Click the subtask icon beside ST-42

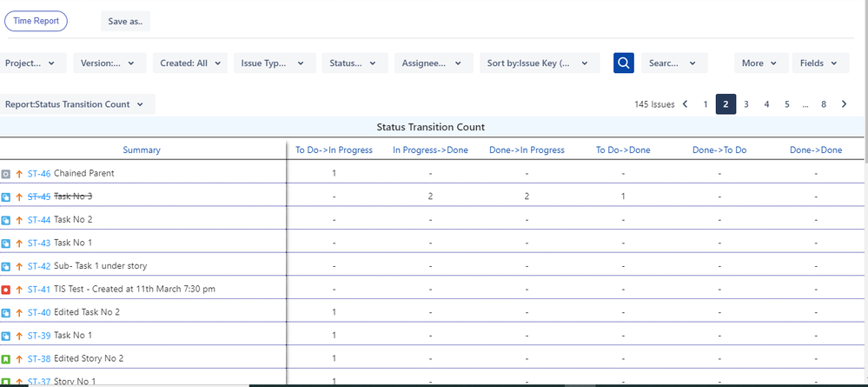tap(5, 267)
